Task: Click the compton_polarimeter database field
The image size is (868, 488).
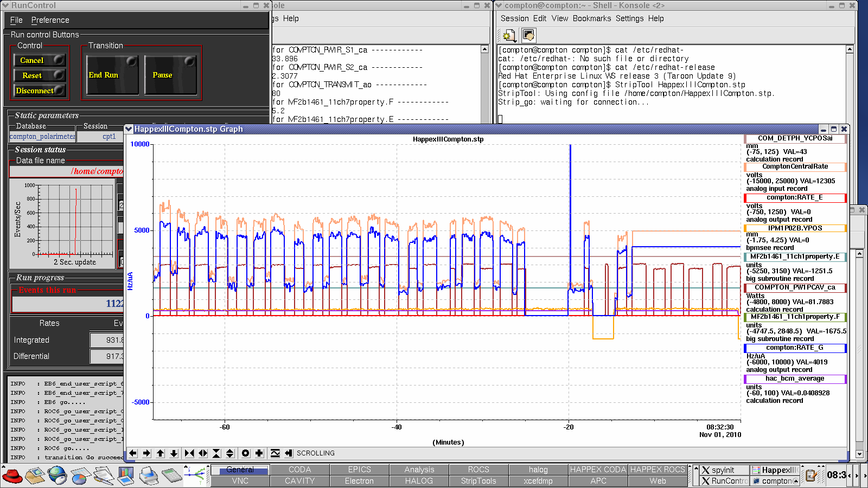Action: 42,137
